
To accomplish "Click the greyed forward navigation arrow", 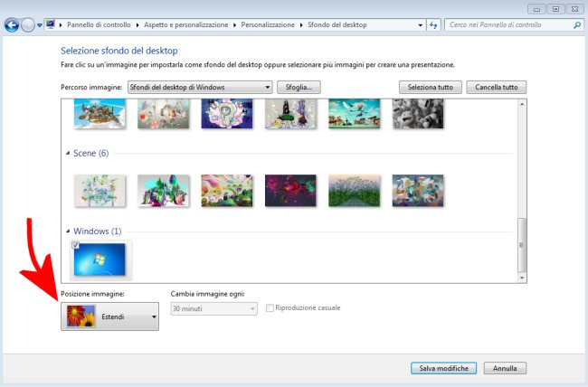I will tap(28, 25).
